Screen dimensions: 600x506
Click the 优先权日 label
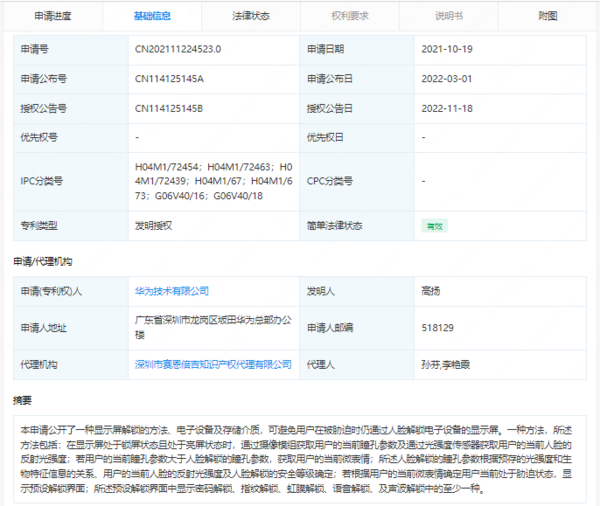click(325, 137)
